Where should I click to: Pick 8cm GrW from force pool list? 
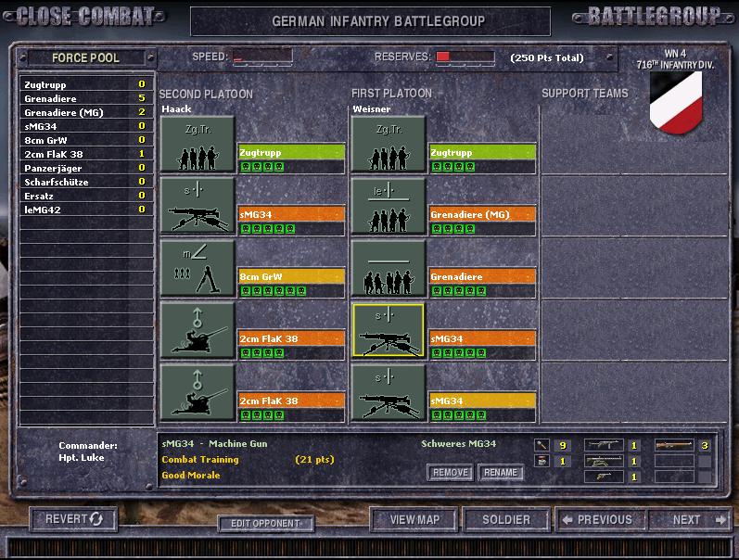tap(86, 140)
